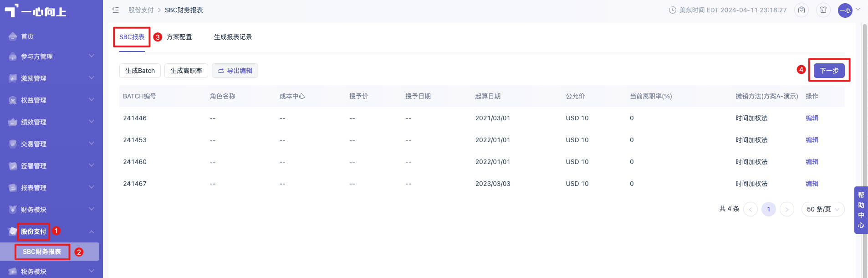This screenshot has height=278, width=868.
Task: Expand the 报表管理 menu chevron
Action: click(x=92, y=187)
